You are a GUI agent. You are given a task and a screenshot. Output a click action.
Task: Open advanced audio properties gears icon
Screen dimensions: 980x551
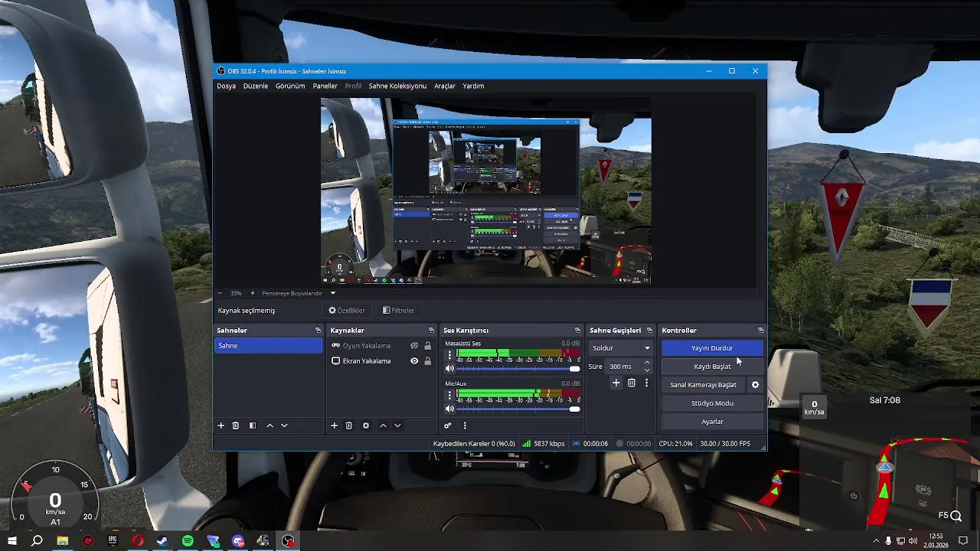tap(448, 425)
